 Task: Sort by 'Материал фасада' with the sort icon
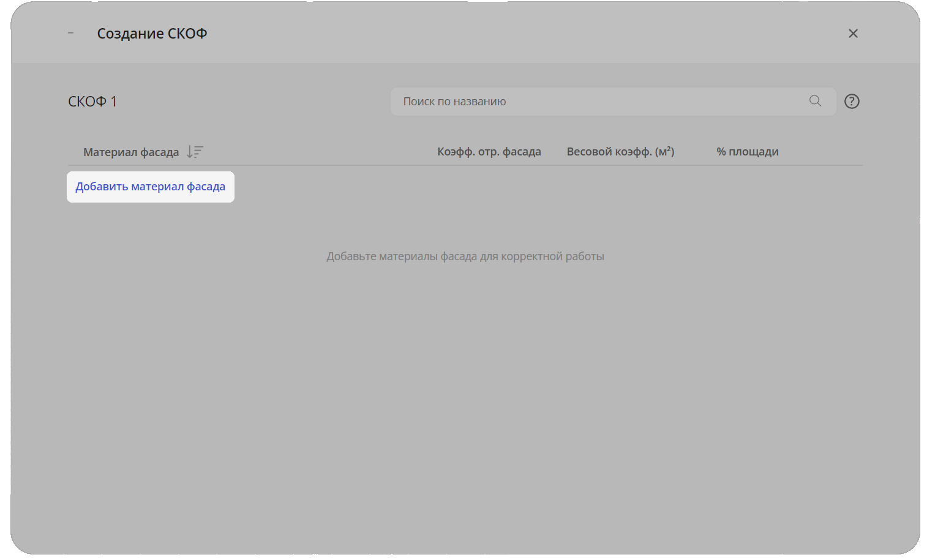click(195, 152)
